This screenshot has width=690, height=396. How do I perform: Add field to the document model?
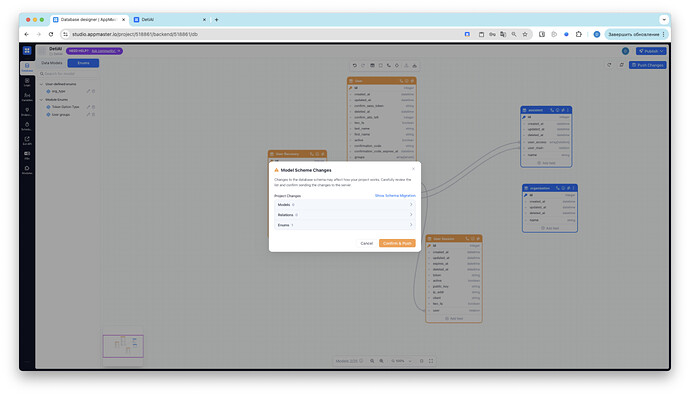click(546, 163)
